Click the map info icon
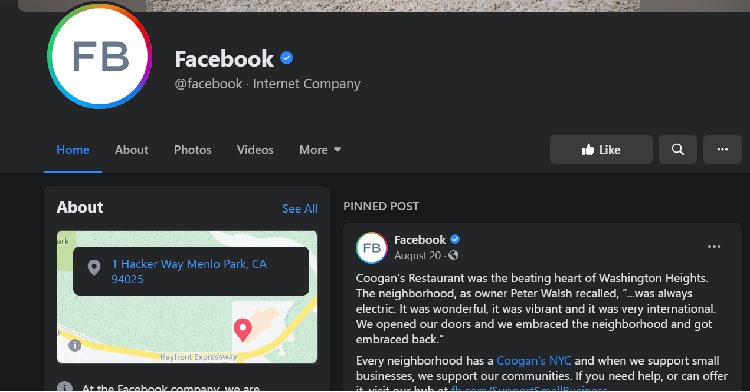The height and width of the screenshot is (392, 750). [x=74, y=345]
